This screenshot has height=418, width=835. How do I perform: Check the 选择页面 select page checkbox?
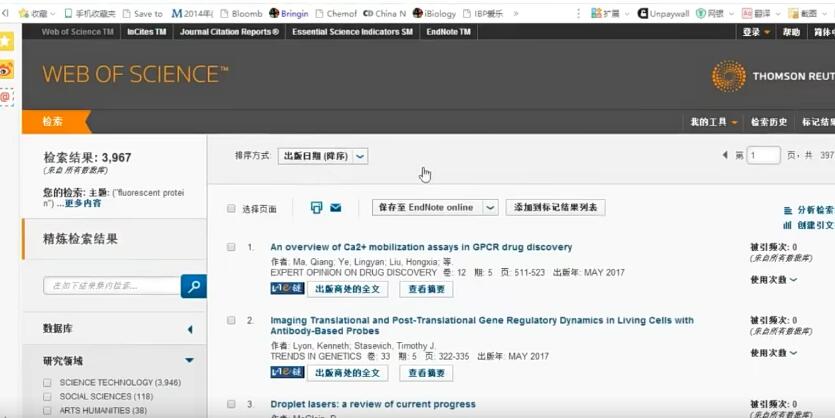[232, 209]
